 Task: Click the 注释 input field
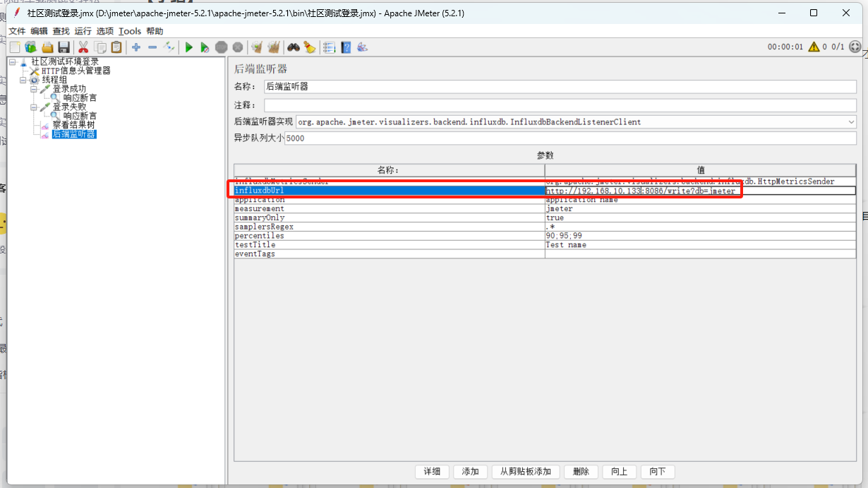(560, 105)
